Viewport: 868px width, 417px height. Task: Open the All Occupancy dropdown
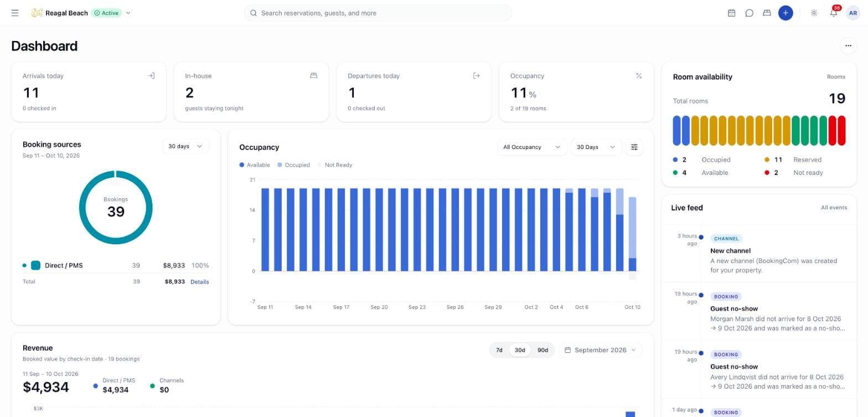point(531,147)
